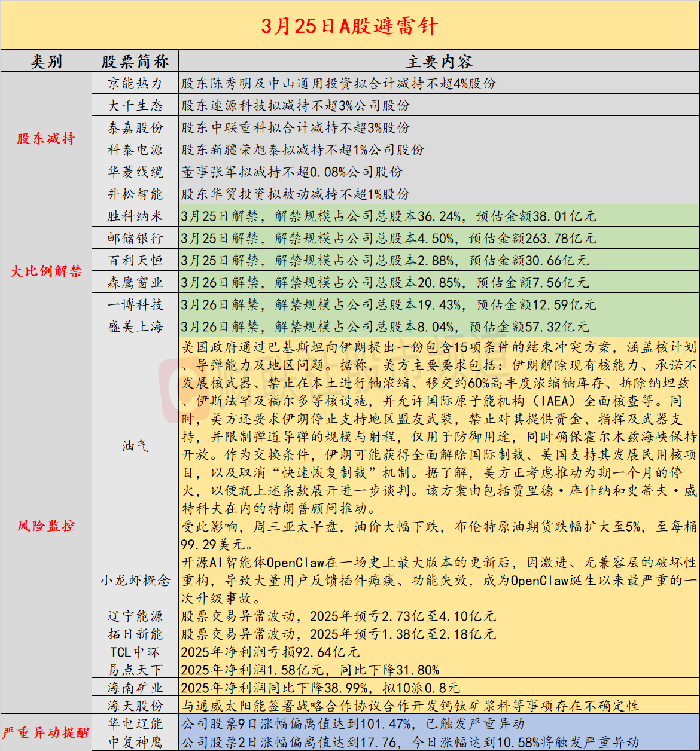Click unlock row with '预估金额263.78亿元'
This screenshot has height=751, width=700.
click(439, 239)
